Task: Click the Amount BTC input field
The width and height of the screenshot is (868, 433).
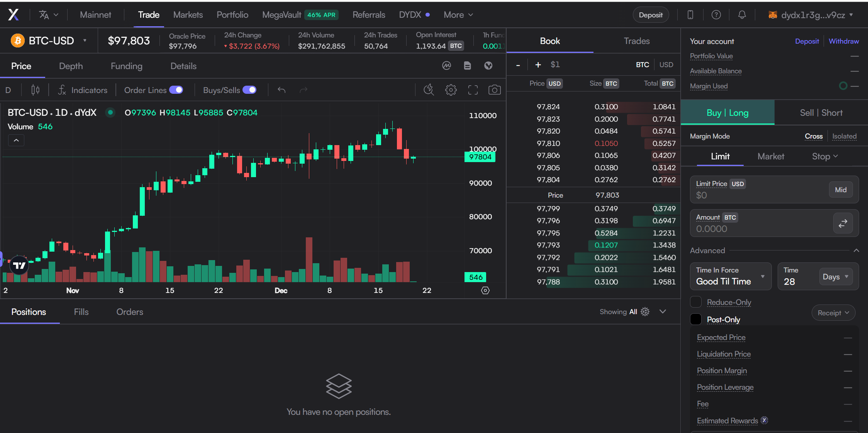Action: pos(774,223)
